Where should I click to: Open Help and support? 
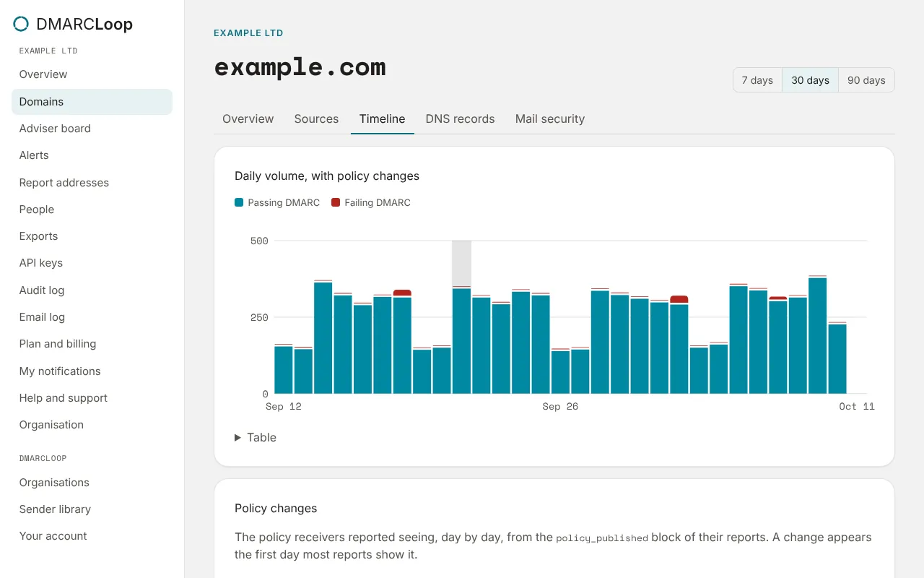tap(92, 398)
